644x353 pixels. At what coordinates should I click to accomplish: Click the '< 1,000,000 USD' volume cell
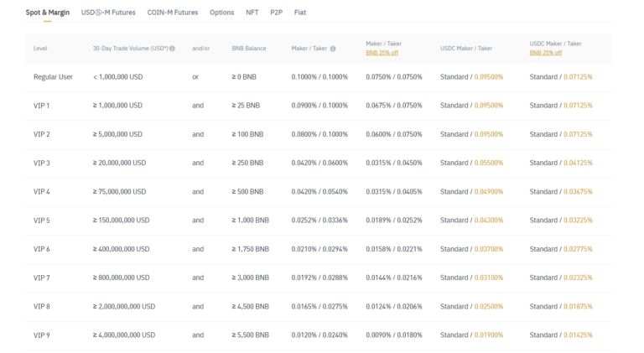(118, 77)
